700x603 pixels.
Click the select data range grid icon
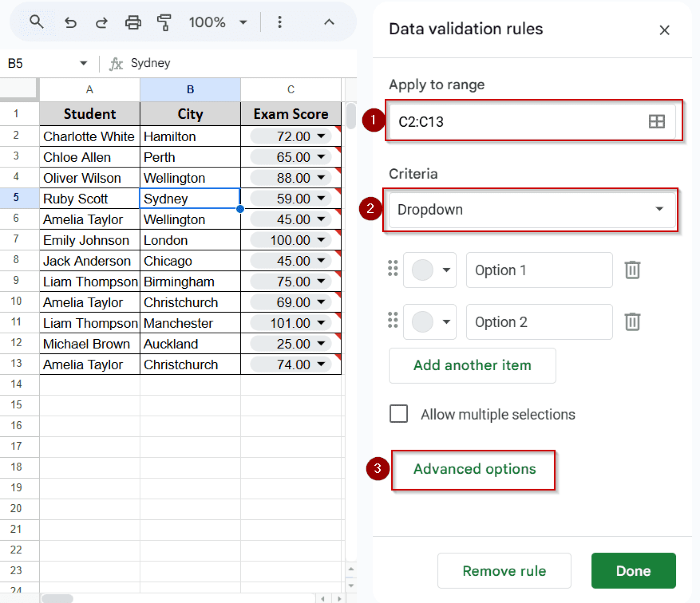656,121
